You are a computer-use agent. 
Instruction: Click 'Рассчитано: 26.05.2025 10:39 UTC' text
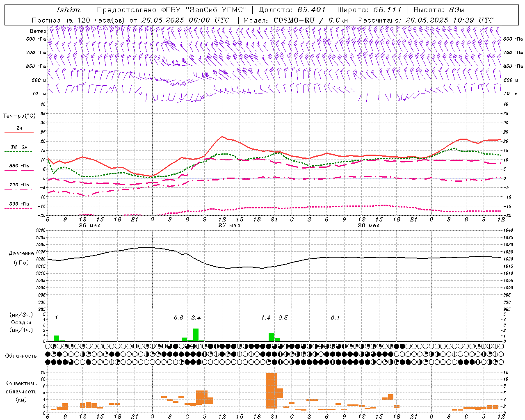point(426,20)
